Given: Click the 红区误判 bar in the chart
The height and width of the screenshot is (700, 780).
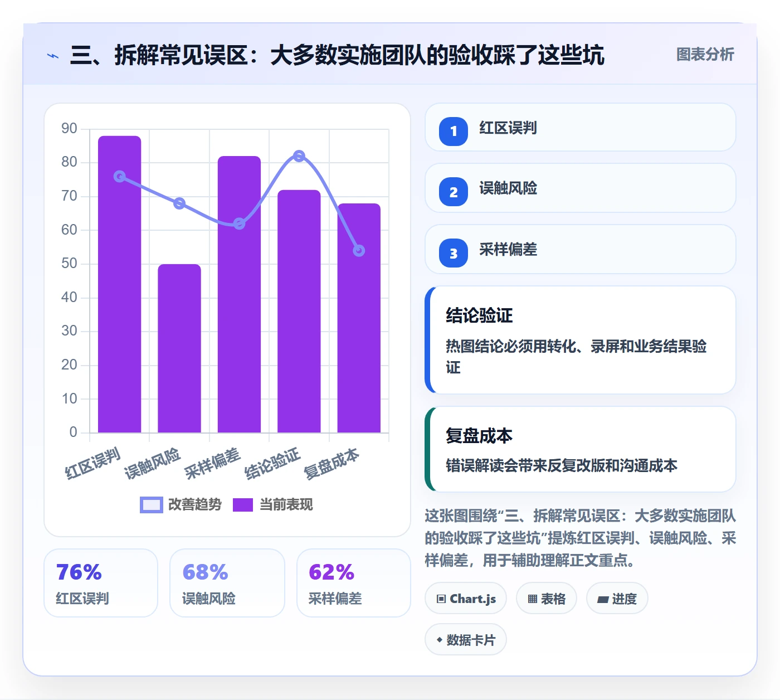Looking at the screenshot, I should (120, 284).
